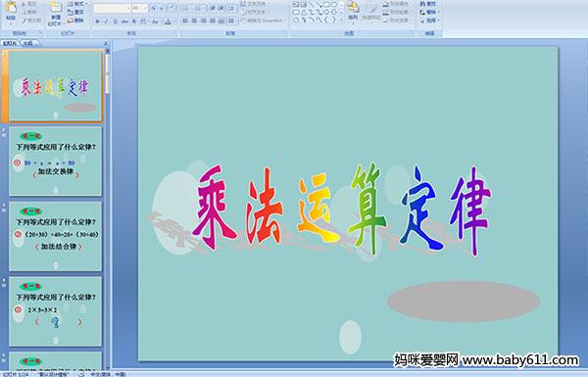Toggle Underline formatting
This screenshot has height=377, width=588.
pyautogui.click(x=115, y=22)
